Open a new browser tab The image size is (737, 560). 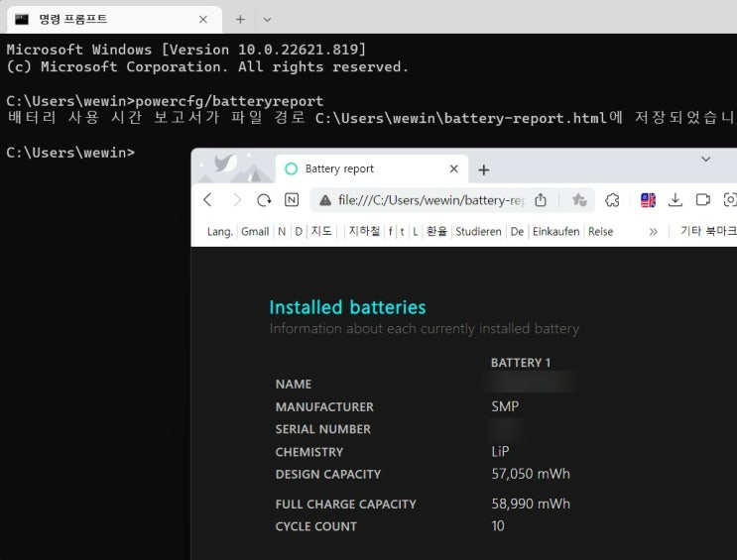click(x=484, y=169)
